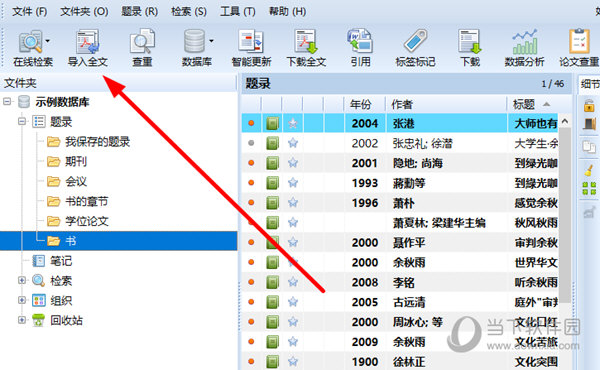Toggle star for 隐地; 尚海 record
The height and width of the screenshot is (370, 600).
pyautogui.click(x=293, y=163)
